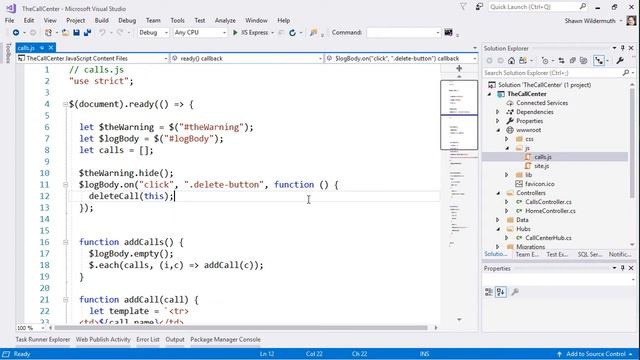640x360 pixels.
Task: Collapse the wwwroot folder node
Action: (x=498, y=130)
